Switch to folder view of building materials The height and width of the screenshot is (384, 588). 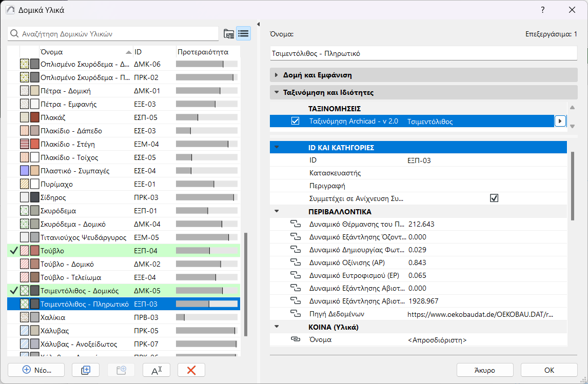click(229, 34)
